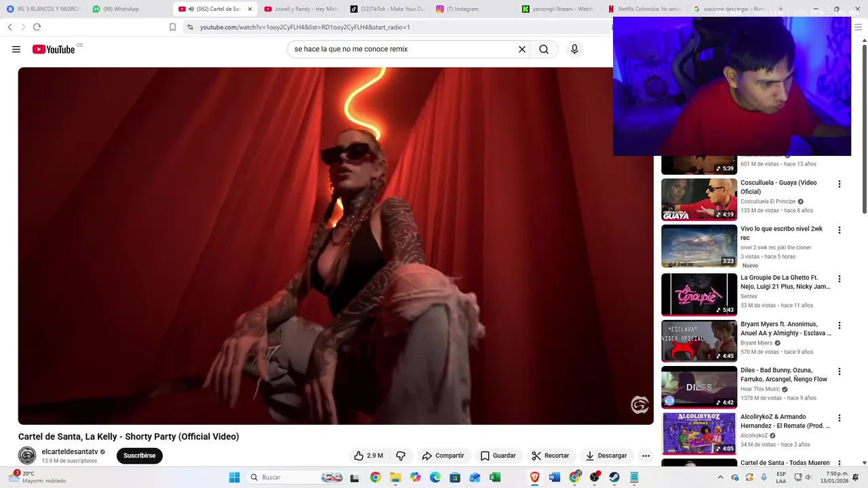Click the main video player area
Screen dimensions: 868x488
tap(336, 245)
